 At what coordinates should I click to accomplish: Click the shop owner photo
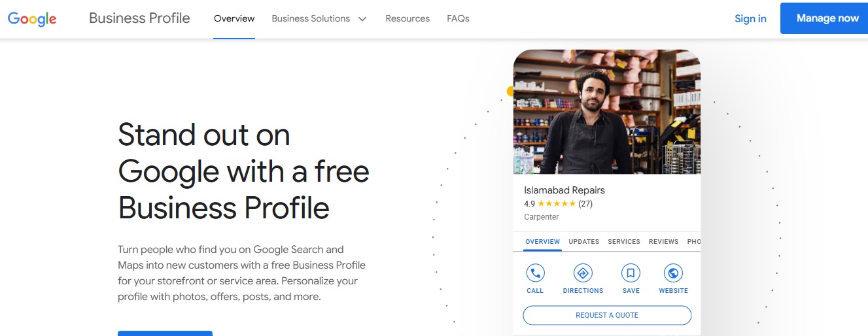coord(607,112)
